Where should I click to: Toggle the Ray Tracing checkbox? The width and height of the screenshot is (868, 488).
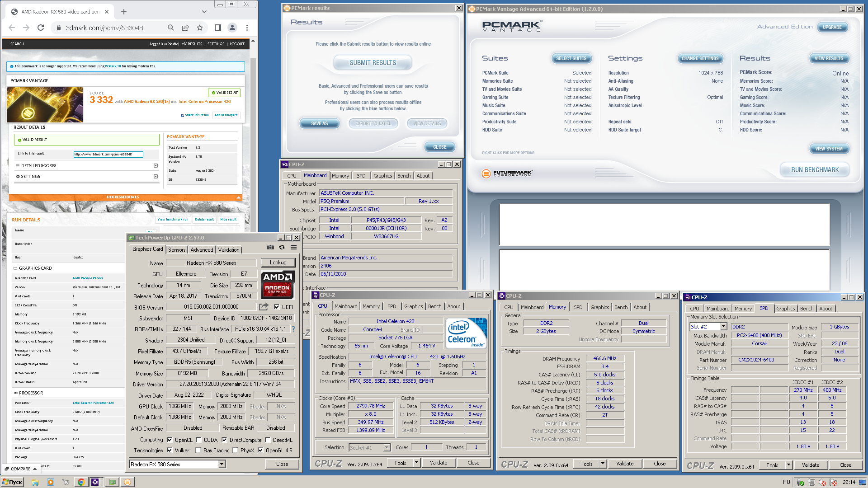198,450
